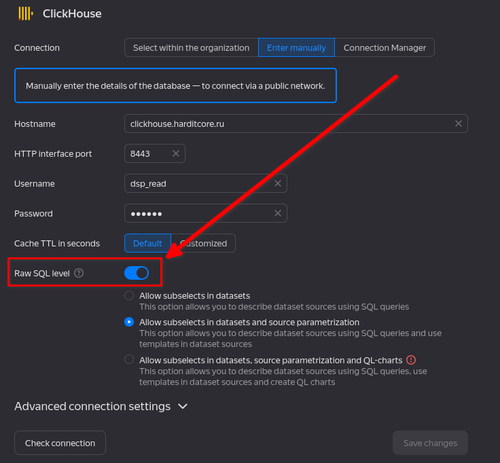Switch to Connection Manager tab
Image resolution: width=500 pixels, height=463 pixels.
point(385,48)
